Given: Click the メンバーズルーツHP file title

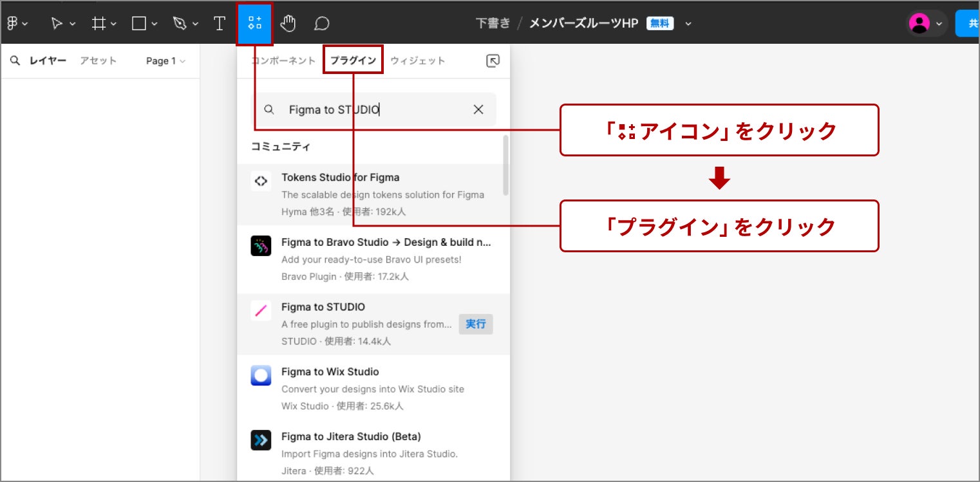Looking at the screenshot, I should [583, 23].
